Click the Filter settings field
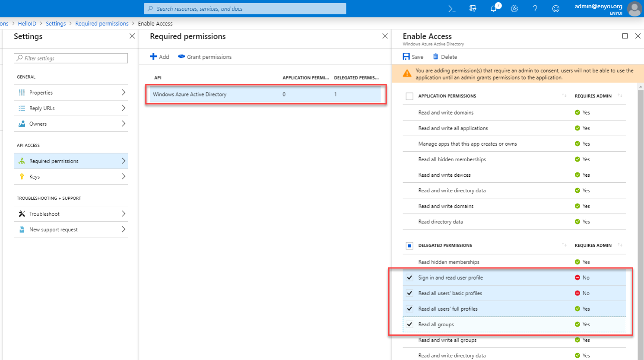This screenshot has height=360, width=644. tap(71, 58)
